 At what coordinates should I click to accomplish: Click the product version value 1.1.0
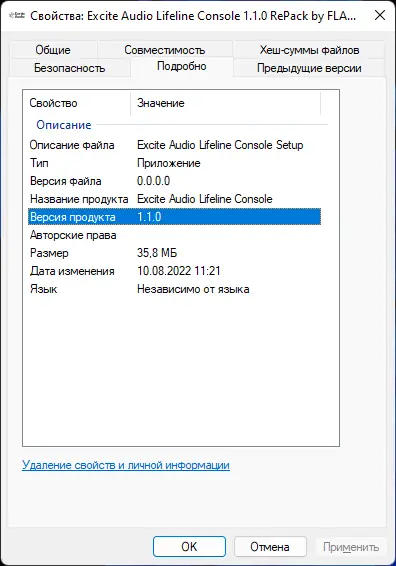149,217
